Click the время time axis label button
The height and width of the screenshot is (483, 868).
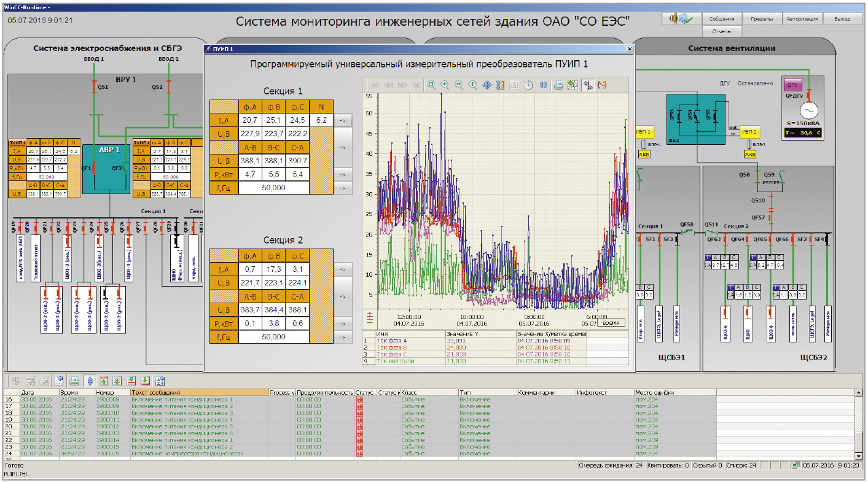610,322
